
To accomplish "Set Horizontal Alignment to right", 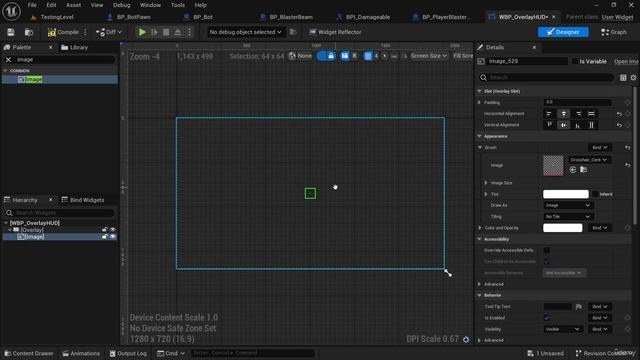I will point(578,114).
